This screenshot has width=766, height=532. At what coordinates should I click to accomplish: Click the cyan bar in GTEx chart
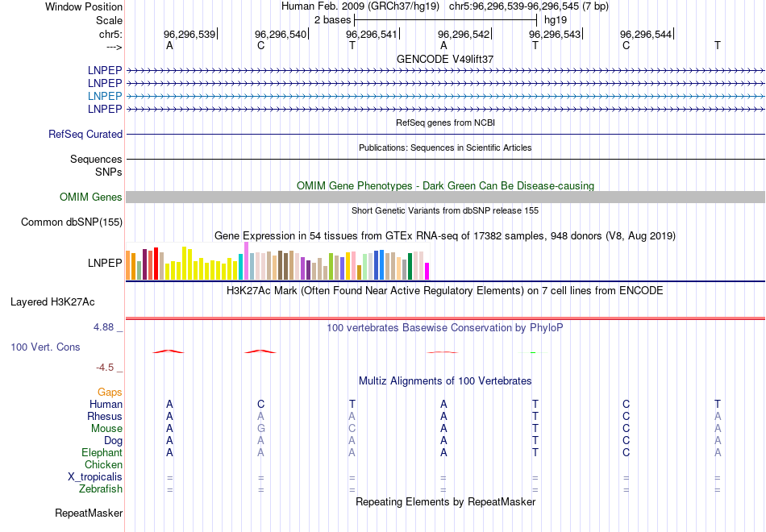(241, 267)
